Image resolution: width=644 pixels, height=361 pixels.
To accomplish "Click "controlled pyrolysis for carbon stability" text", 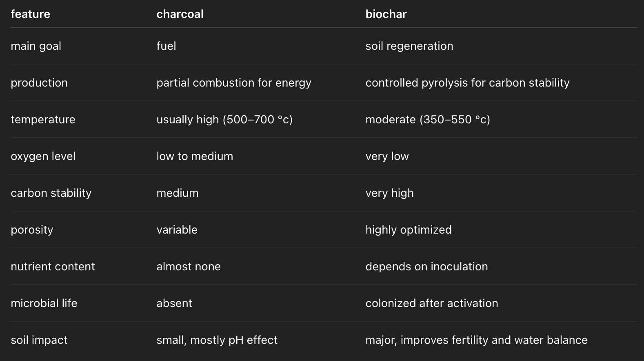I will tap(467, 83).
